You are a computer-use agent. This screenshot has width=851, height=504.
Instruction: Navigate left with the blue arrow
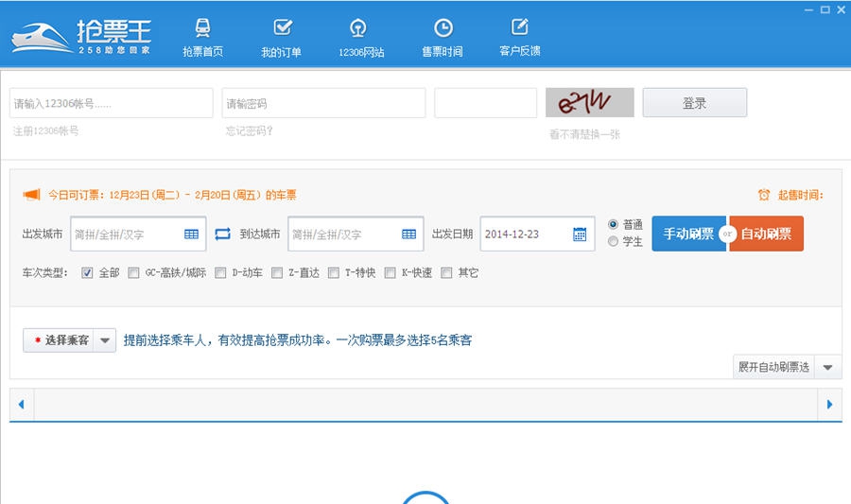point(21,404)
